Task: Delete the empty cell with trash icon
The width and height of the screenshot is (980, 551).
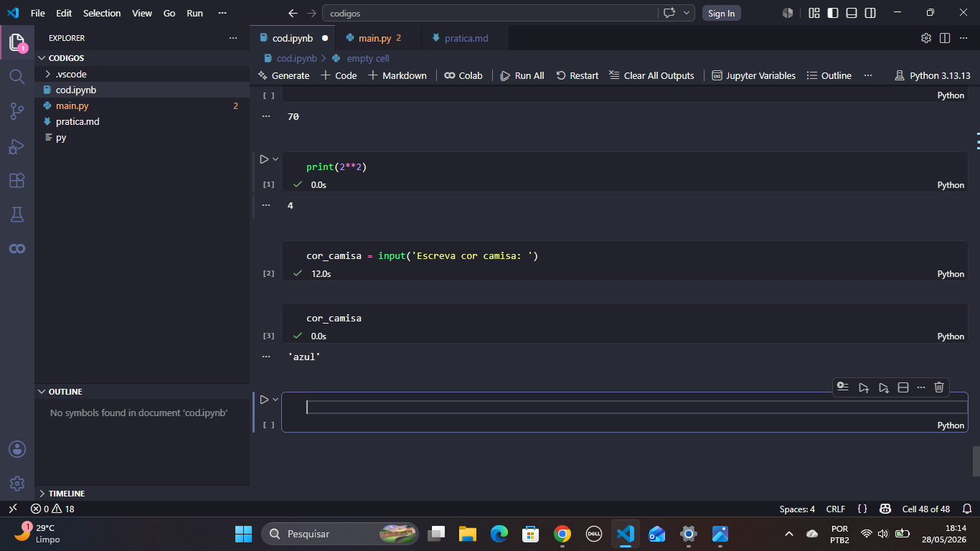Action: click(x=939, y=387)
